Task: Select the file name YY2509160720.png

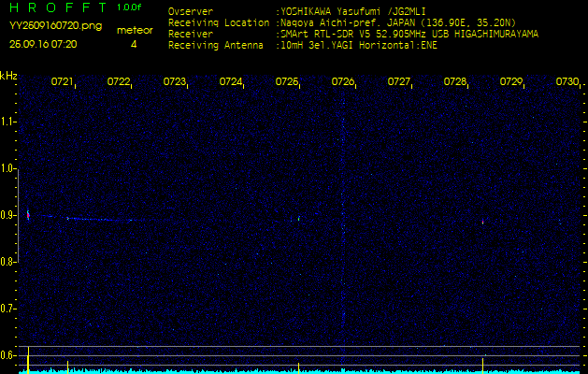Action: pyautogui.click(x=55, y=25)
